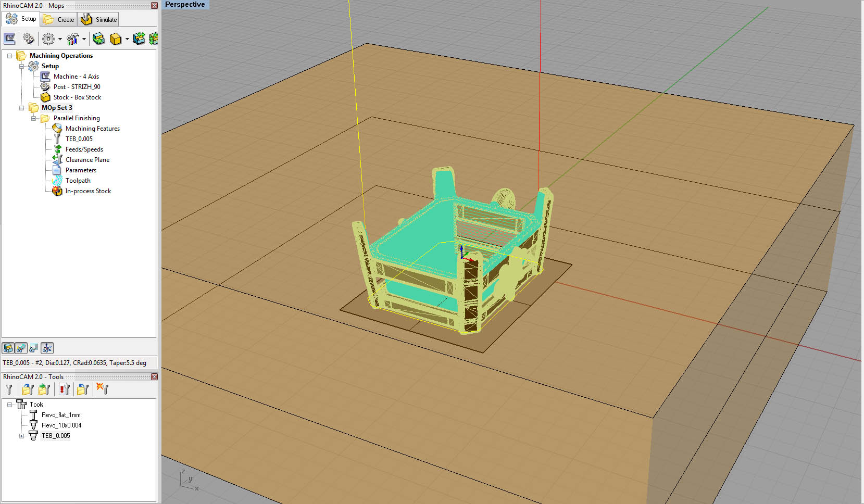Click the yellow Box Stock toolbar icon
This screenshot has height=504, width=864.
tap(116, 39)
